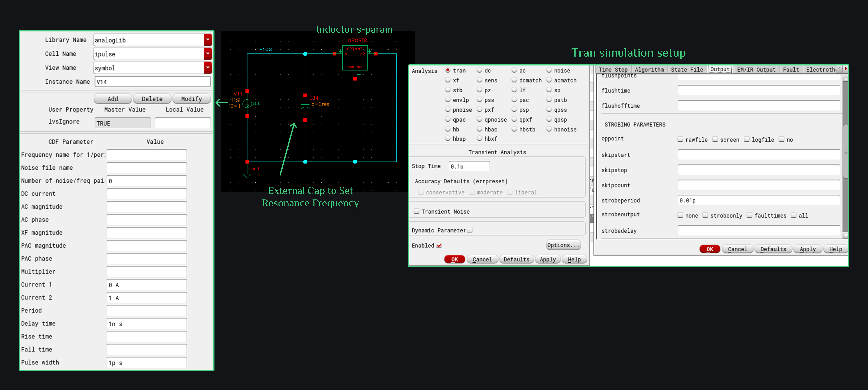Click the Pulse width value field
Viewport: 868px width, 390px height.
(147, 363)
